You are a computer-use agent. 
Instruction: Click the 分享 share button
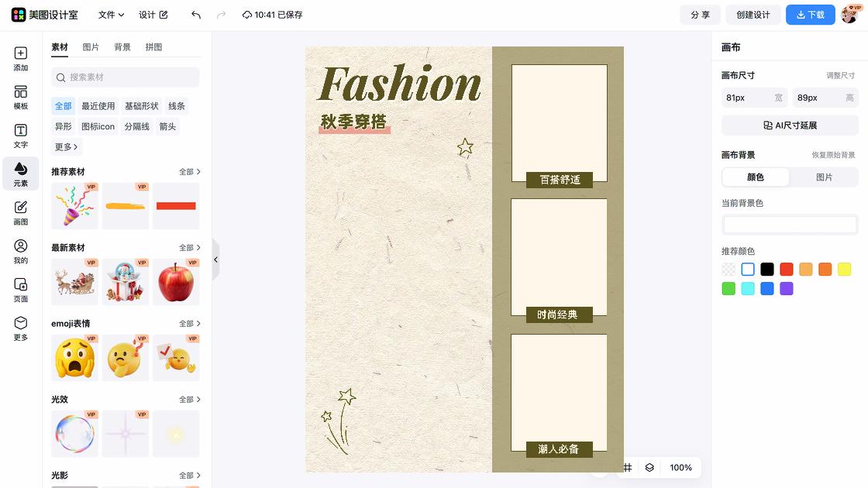(701, 15)
